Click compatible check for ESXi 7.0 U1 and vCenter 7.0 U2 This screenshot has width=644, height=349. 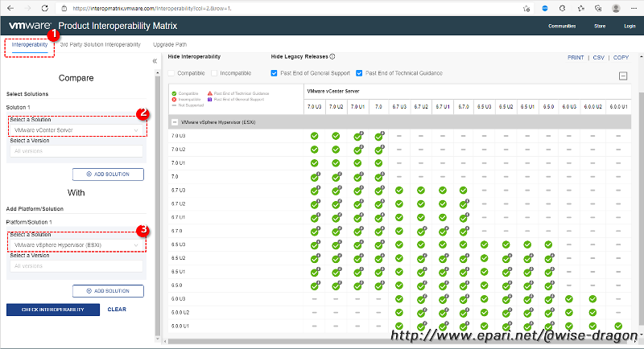pos(336,163)
